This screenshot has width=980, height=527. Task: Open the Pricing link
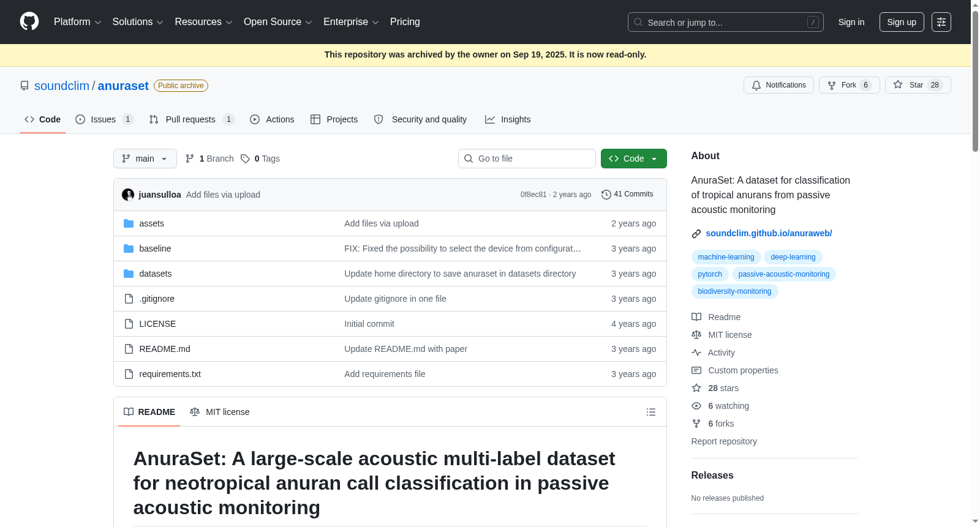coord(405,22)
